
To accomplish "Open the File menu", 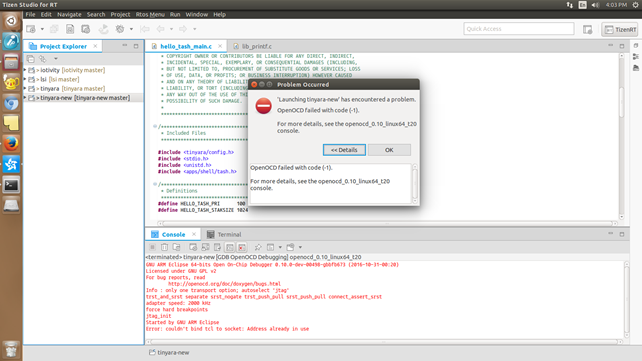I will click(30, 14).
